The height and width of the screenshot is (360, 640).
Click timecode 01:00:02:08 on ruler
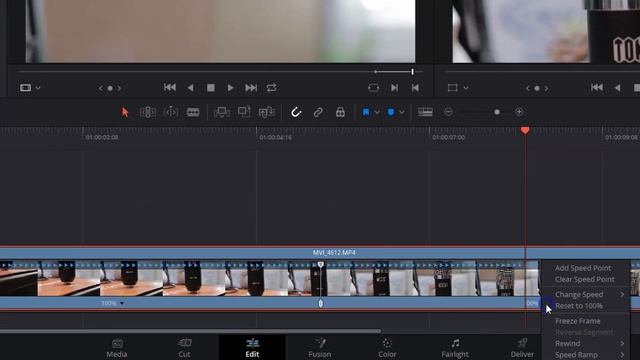[102, 138]
